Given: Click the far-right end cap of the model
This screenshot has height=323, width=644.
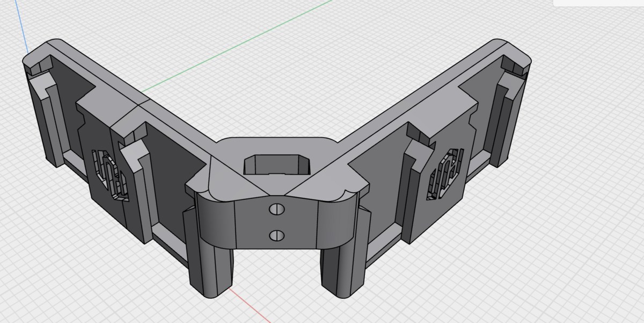Looking at the screenshot, I should (x=513, y=113).
